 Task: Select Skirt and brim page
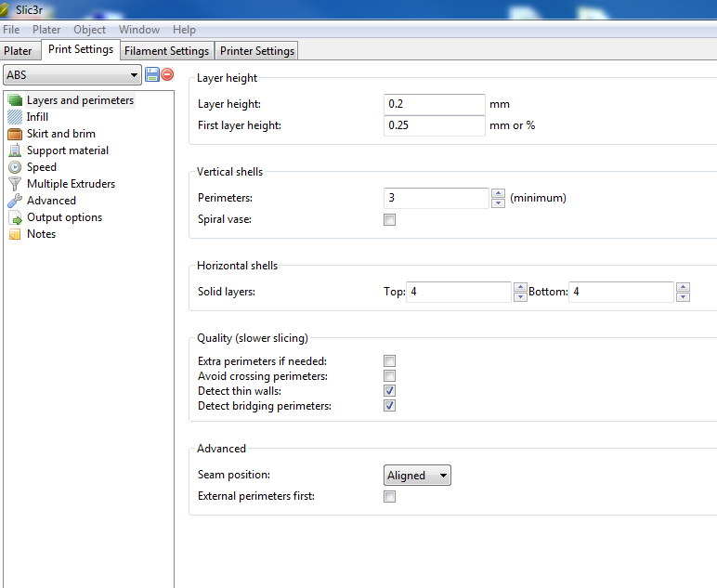pyautogui.click(x=61, y=134)
